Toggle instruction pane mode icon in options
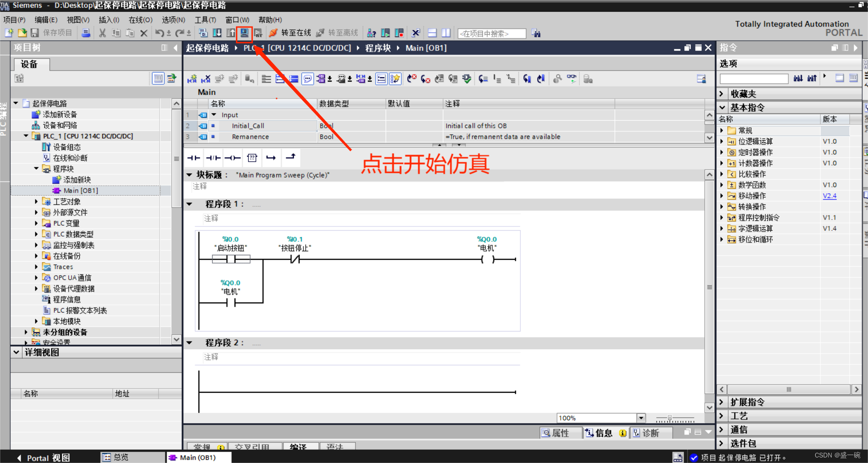 [x=840, y=78]
